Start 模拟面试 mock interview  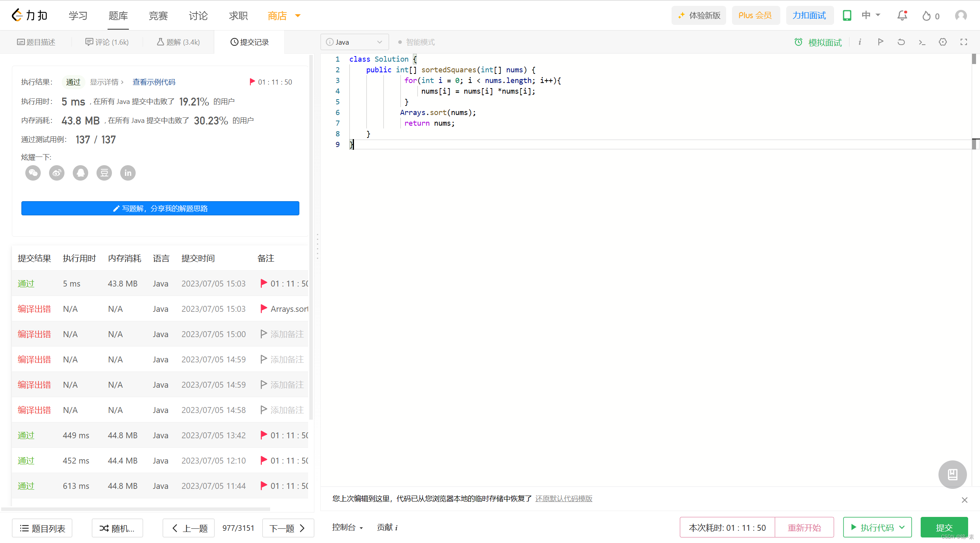pyautogui.click(x=818, y=42)
